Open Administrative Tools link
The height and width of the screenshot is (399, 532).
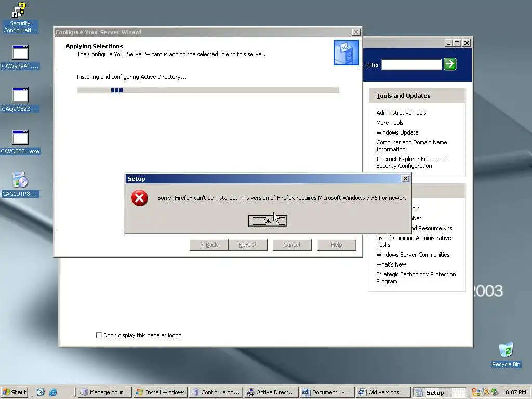(401, 113)
